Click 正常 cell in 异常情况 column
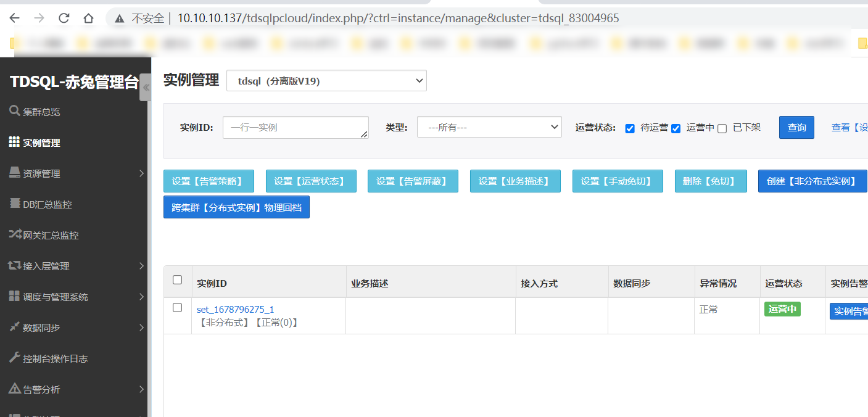This screenshot has height=417, width=868. point(709,310)
